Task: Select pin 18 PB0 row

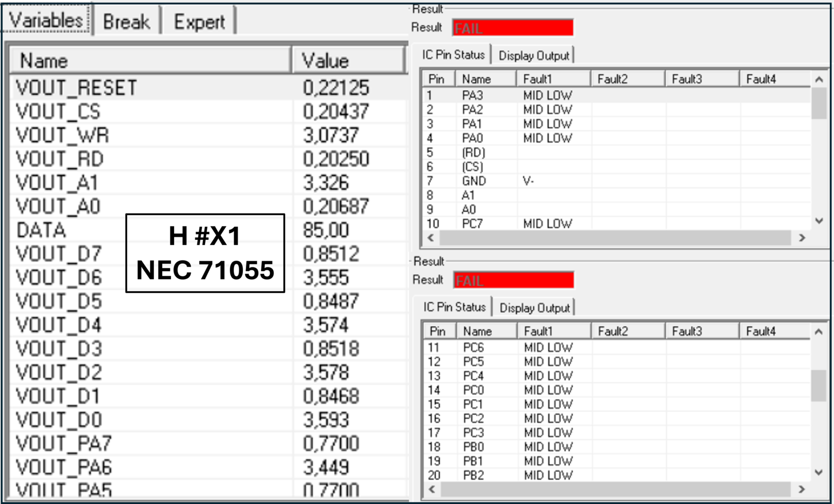Action: tap(617, 447)
